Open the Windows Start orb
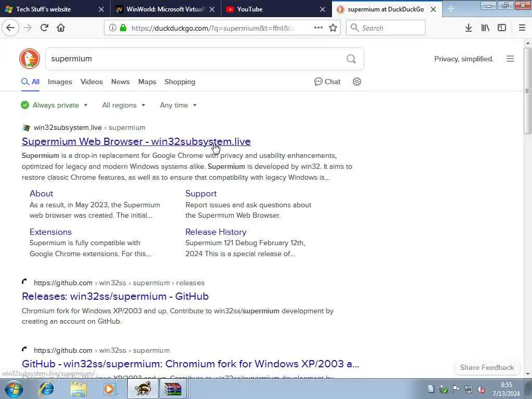 pyautogui.click(x=14, y=389)
